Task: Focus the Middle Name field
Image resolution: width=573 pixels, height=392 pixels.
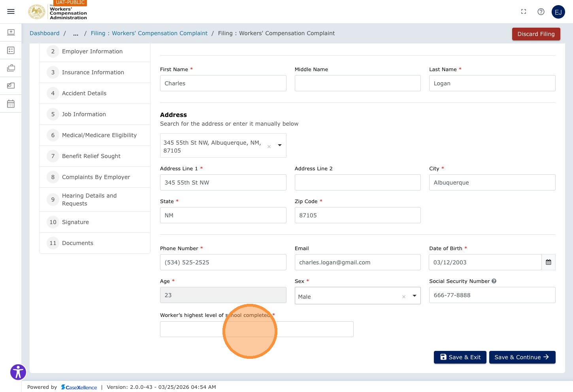Action: [x=358, y=83]
